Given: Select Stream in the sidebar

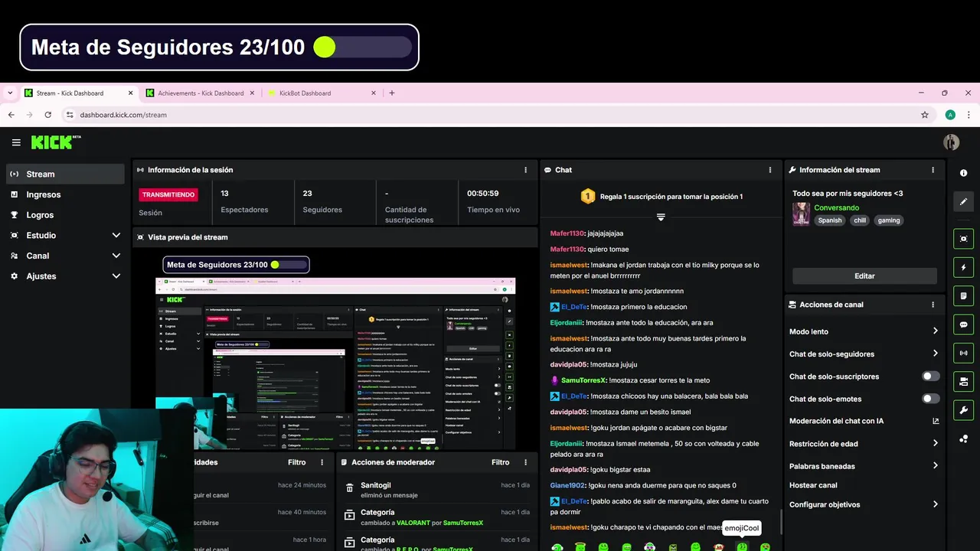Looking at the screenshot, I should pyautogui.click(x=65, y=174).
